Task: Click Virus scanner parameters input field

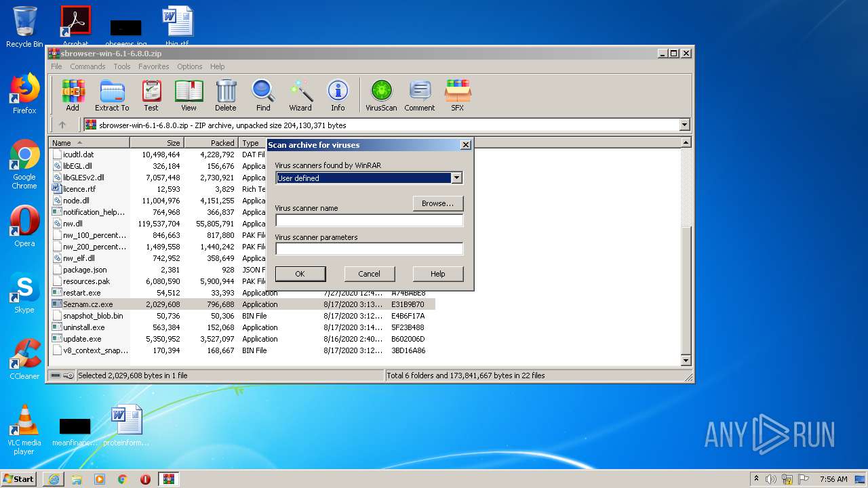Action: pos(369,249)
